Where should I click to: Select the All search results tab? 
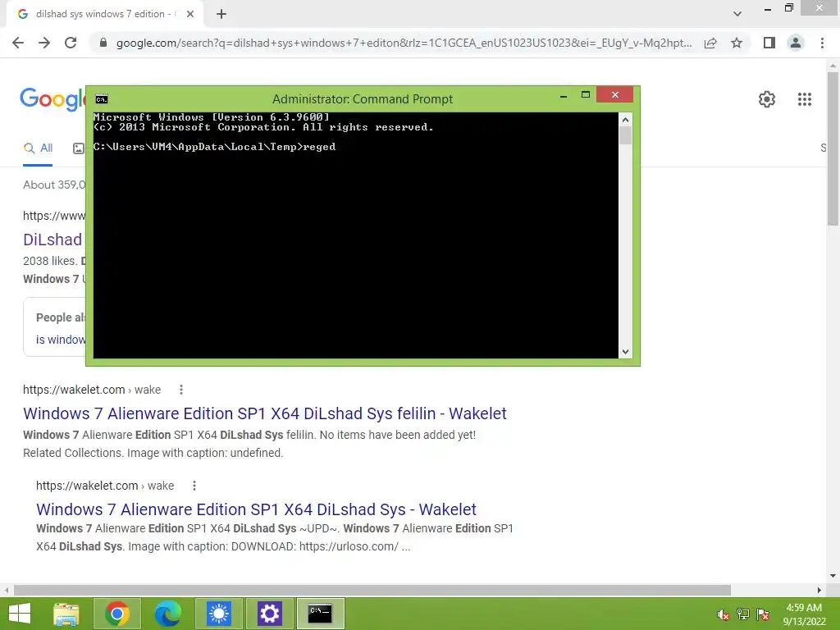(x=38, y=148)
